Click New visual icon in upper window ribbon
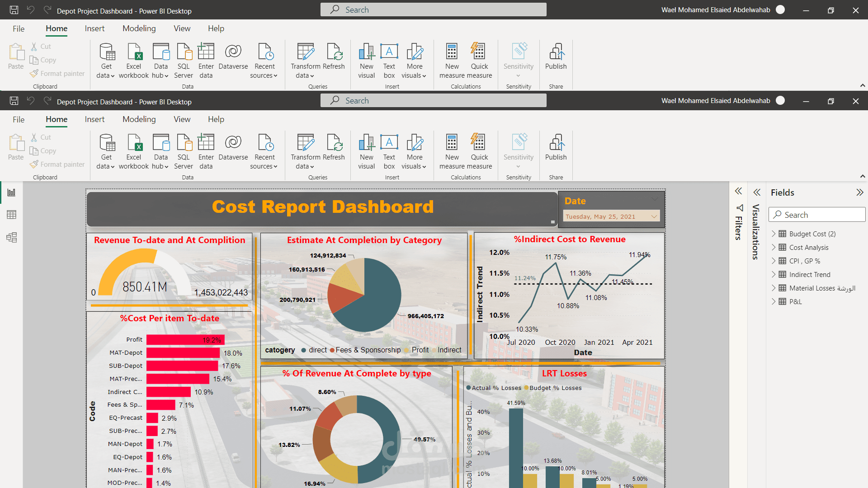 [367, 52]
